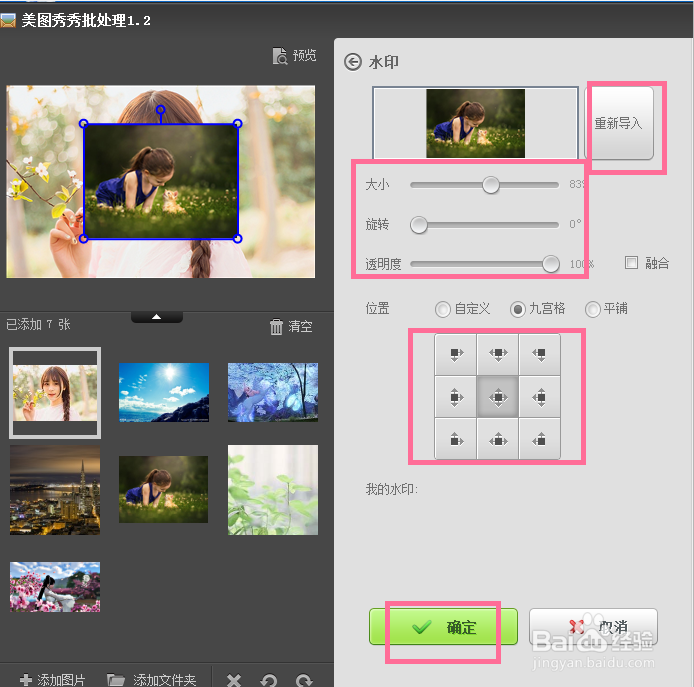Select the 平铺 tile radio button

tap(593, 309)
